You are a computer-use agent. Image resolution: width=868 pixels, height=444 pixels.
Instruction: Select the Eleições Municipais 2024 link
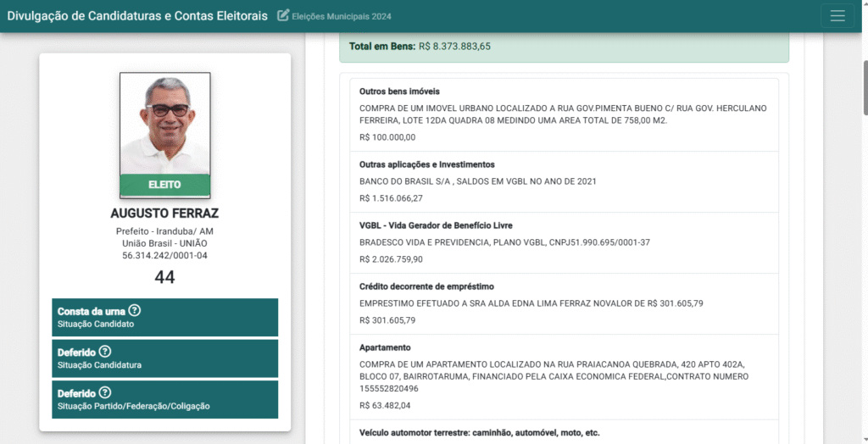[x=342, y=17]
